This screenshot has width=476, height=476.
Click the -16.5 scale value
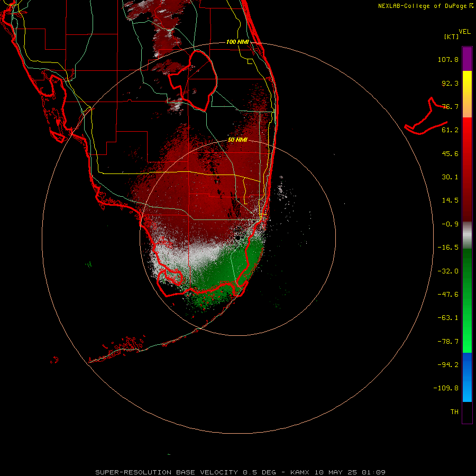coord(448,248)
